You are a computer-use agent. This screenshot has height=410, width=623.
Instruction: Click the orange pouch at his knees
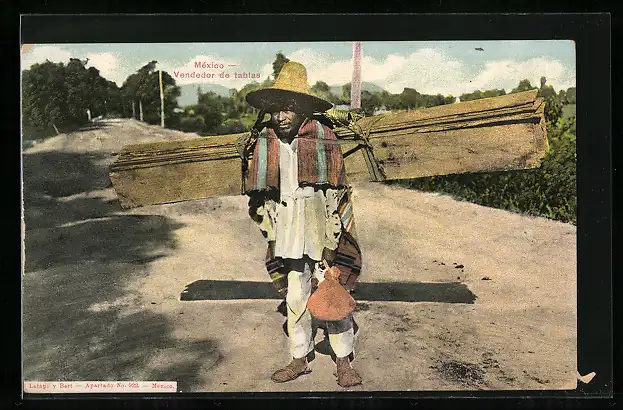pos(330,298)
